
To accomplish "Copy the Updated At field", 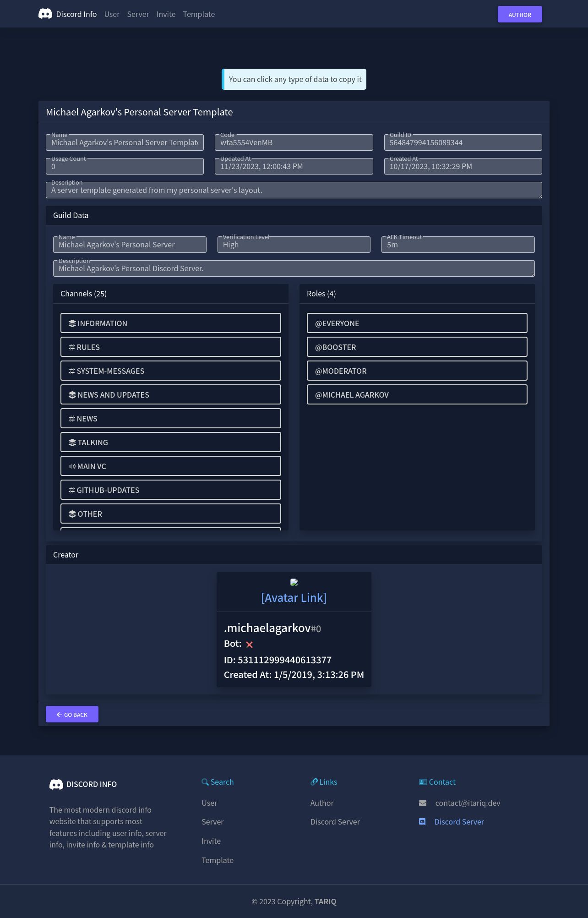I will tap(294, 166).
